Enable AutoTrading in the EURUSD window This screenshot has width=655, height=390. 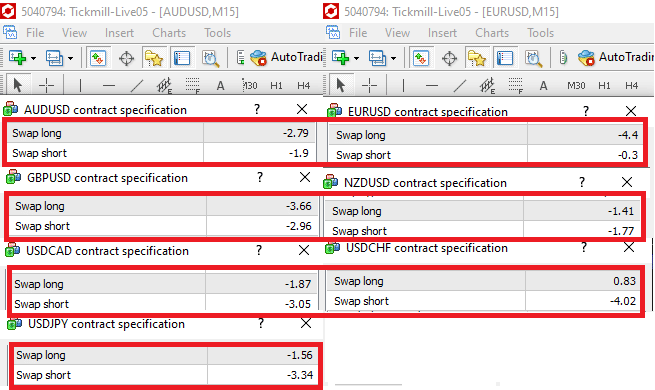(615, 57)
